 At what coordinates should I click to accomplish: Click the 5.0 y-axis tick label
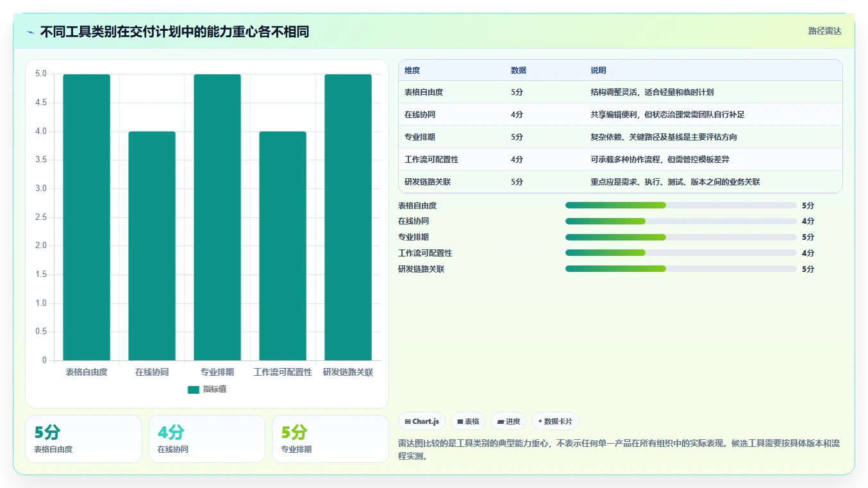pyautogui.click(x=40, y=74)
